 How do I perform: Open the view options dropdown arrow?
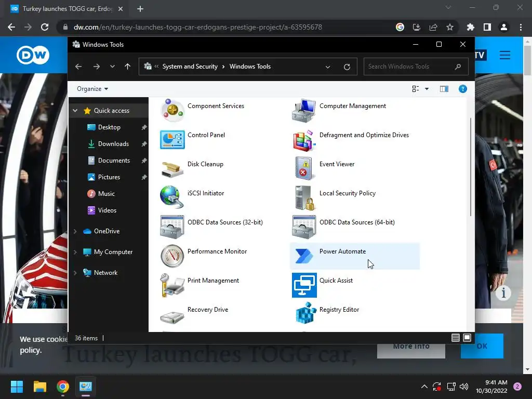pyautogui.click(x=427, y=89)
